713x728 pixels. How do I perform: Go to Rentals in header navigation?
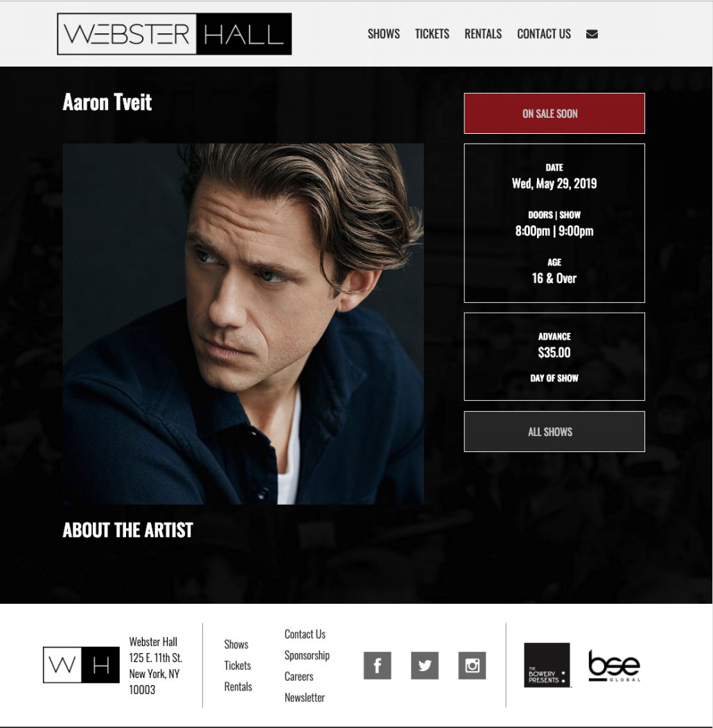click(x=483, y=34)
